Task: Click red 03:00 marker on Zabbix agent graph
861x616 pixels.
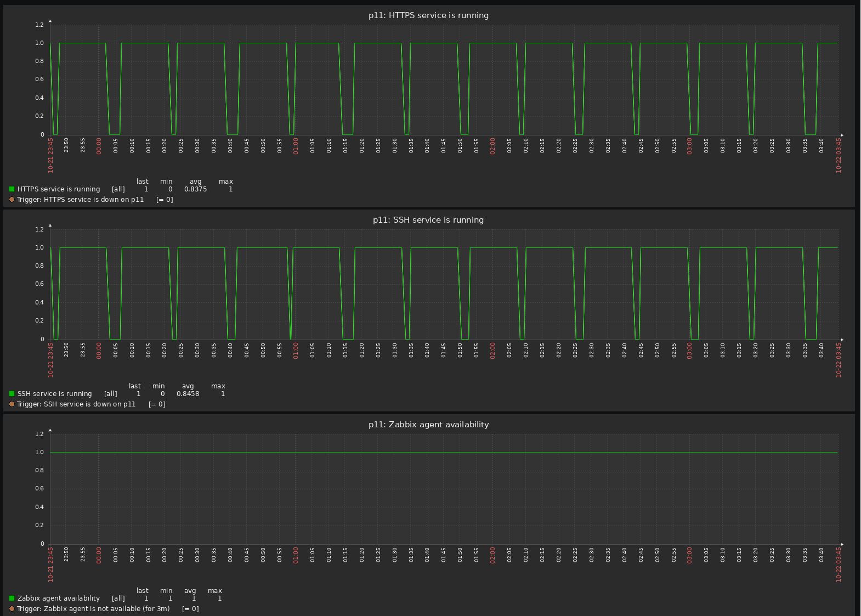Action: point(690,556)
